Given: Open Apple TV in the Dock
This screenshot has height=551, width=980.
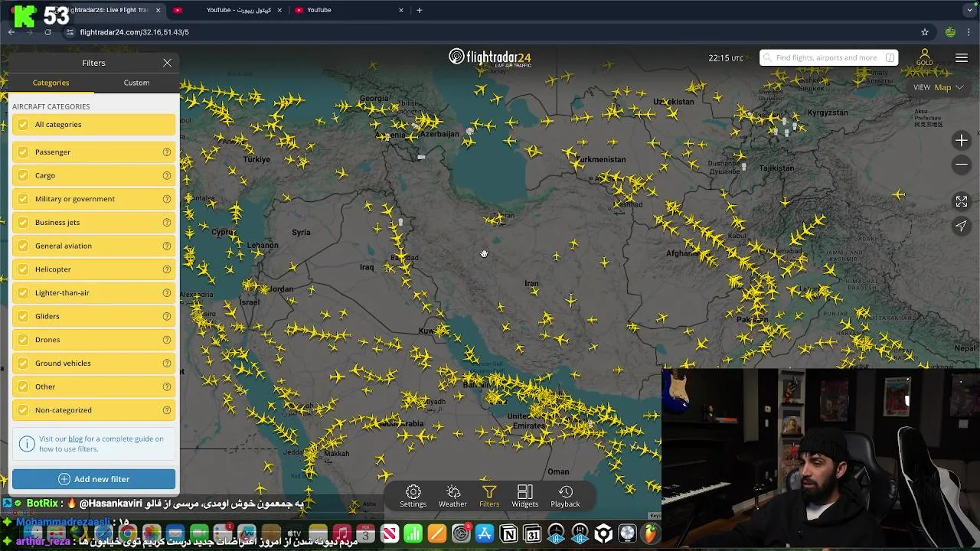Looking at the screenshot, I should [x=295, y=534].
